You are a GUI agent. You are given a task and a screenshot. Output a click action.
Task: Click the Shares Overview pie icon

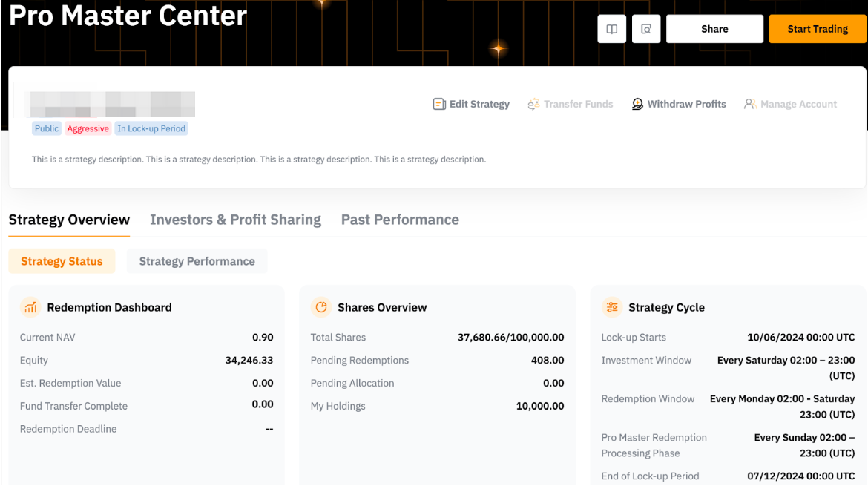pyautogui.click(x=321, y=307)
